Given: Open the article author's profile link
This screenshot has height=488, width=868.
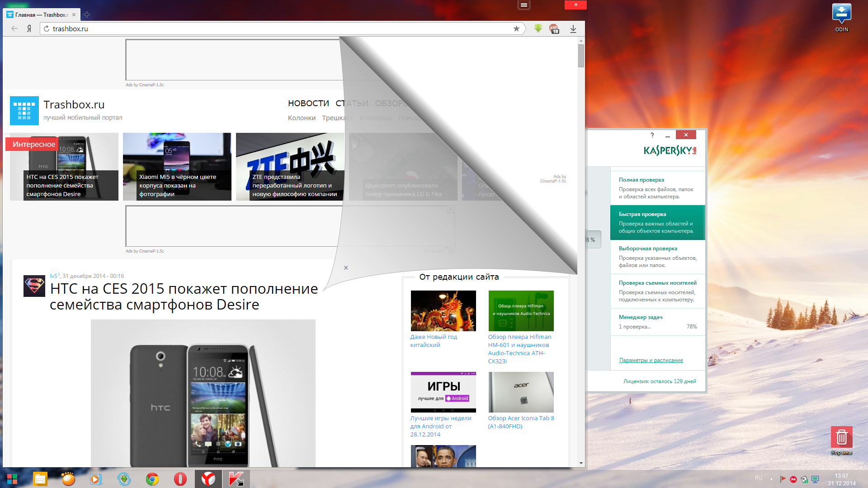Looking at the screenshot, I should (55, 276).
